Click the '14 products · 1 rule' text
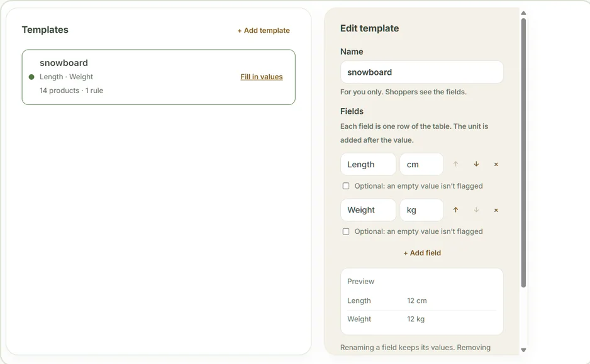The height and width of the screenshot is (364, 590). 71,91
